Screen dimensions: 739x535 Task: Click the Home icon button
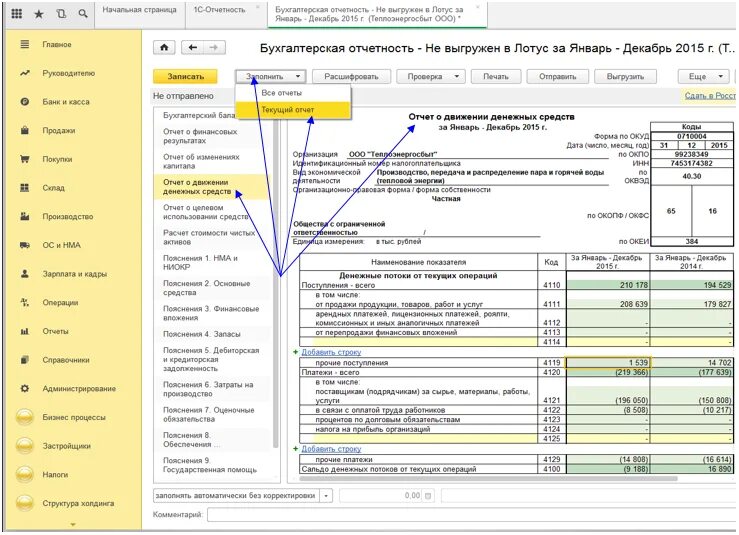pos(164,48)
